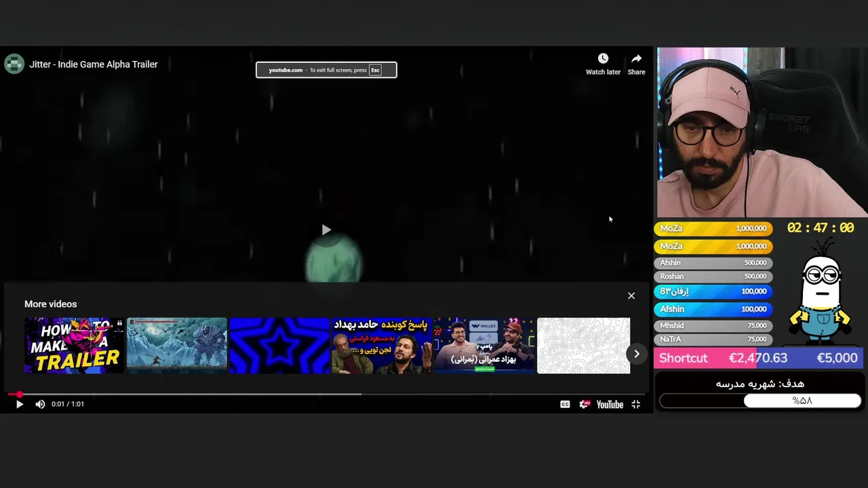Mute the video with the speaker icon
The height and width of the screenshot is (488, 868).
coord(40,404)
